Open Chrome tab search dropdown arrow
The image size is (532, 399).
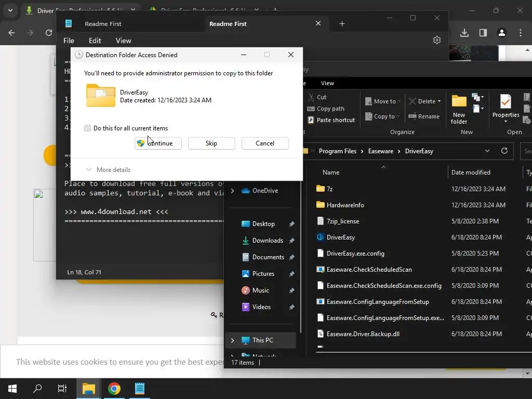coord(10,10)
